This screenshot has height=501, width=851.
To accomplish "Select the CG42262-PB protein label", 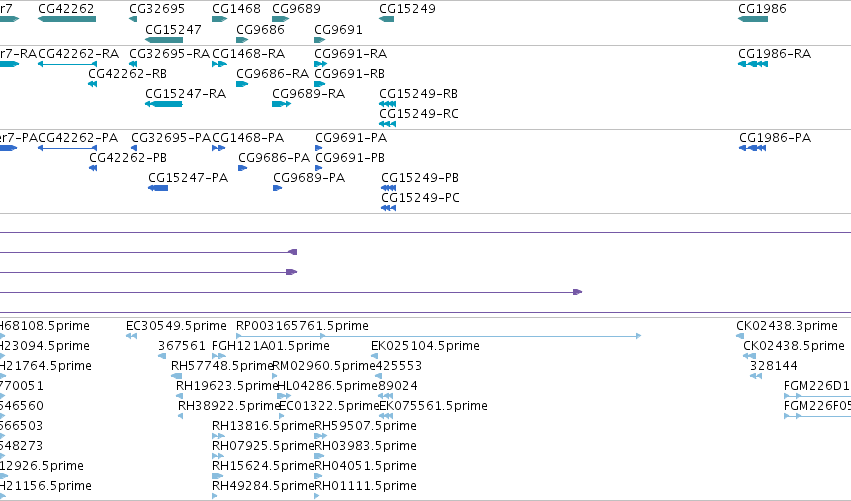I will point(128,158).
